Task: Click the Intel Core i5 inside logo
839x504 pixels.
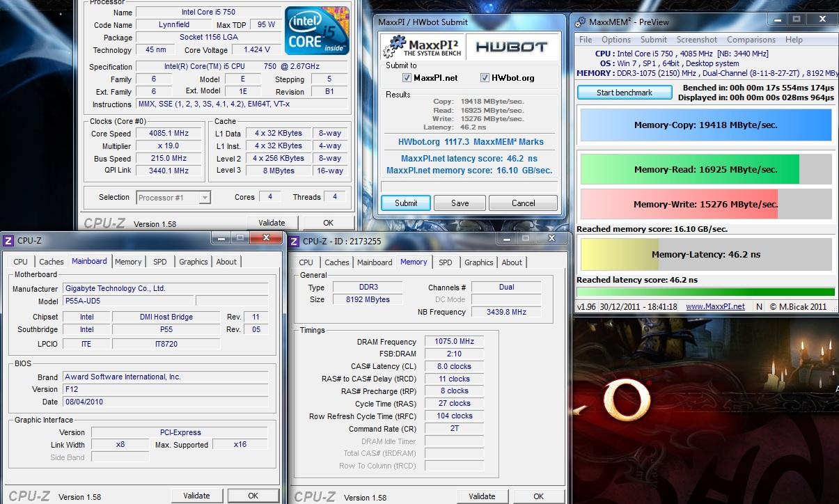Action: coord(317,30)
